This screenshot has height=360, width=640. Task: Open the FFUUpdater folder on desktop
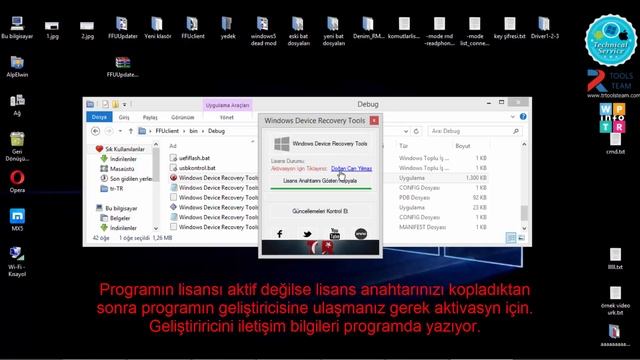pyautogui.click(x=122, y=28)
